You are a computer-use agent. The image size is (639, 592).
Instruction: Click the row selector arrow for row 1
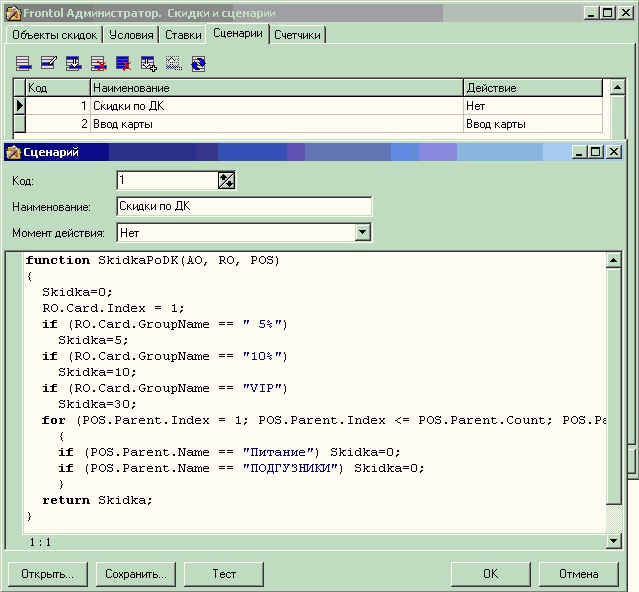click(20, 106)
